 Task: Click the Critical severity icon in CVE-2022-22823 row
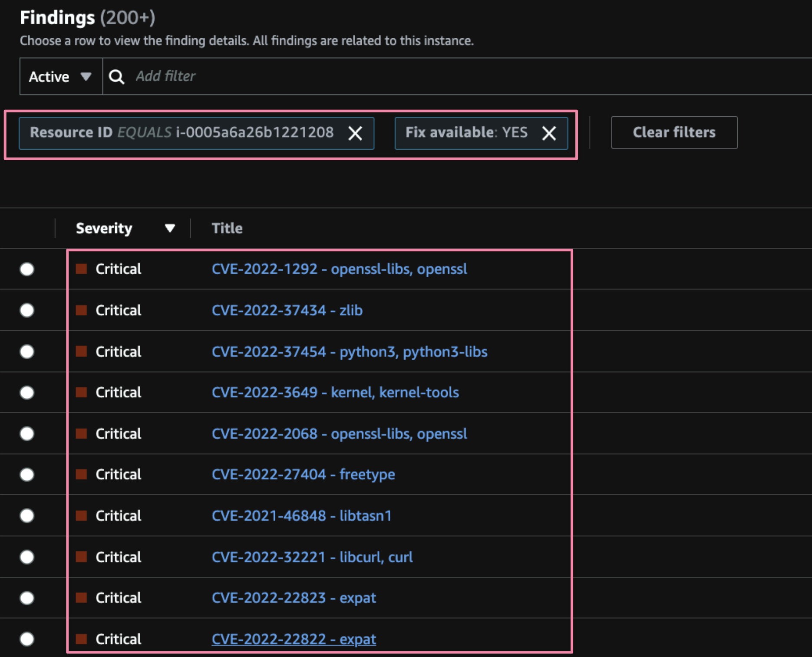[x=81, y=598]
